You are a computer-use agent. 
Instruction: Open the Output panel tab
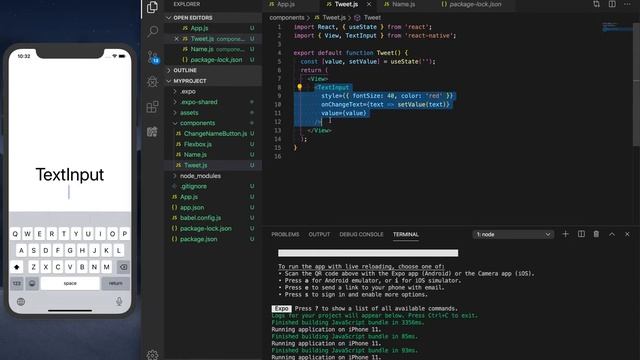(x=319, y=234)
